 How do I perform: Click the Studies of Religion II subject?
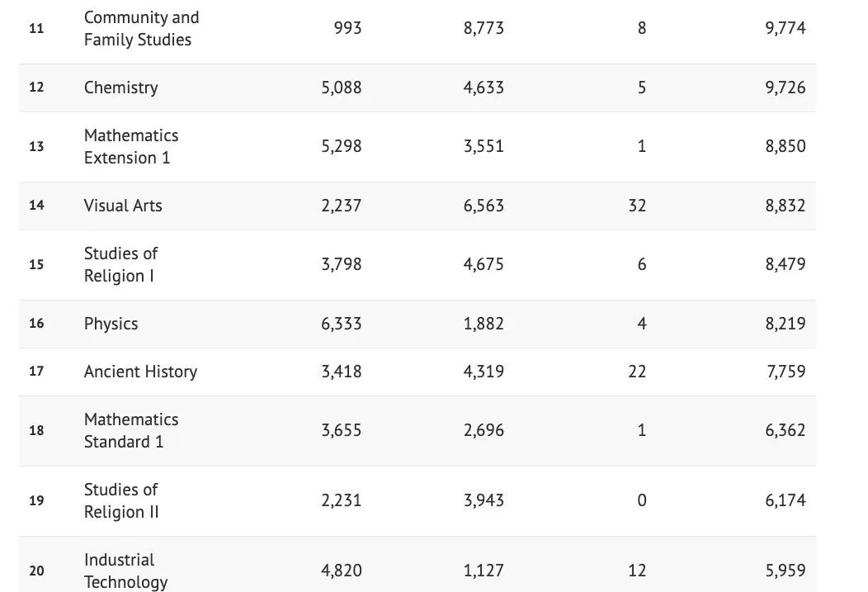[x=121, y=500]
